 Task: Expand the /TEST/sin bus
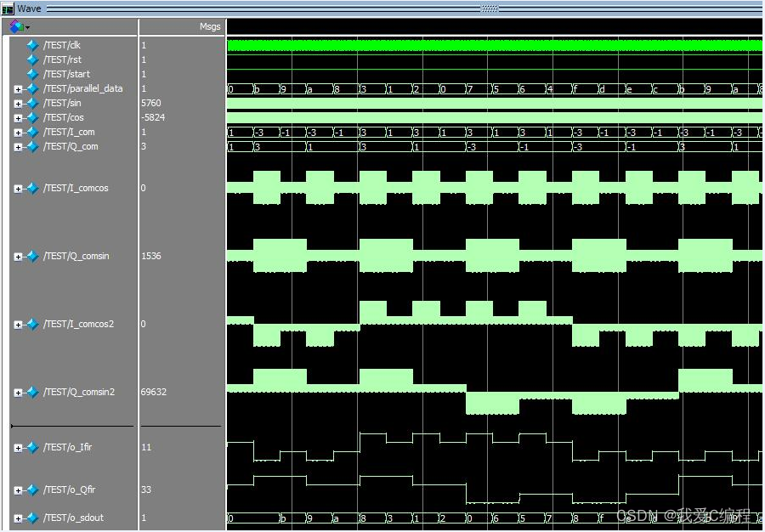coord(18,104)
